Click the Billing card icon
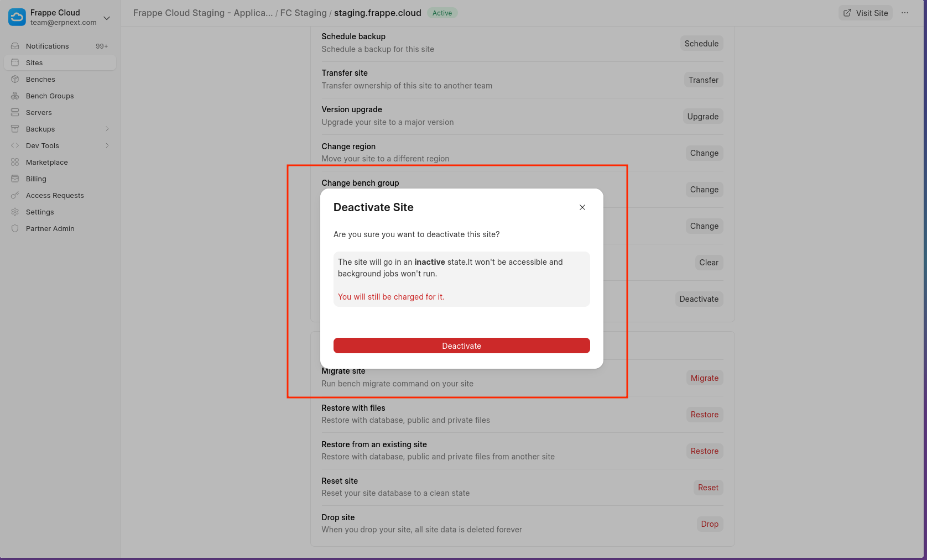The image size is (927, 560). (x=15, y=179)
